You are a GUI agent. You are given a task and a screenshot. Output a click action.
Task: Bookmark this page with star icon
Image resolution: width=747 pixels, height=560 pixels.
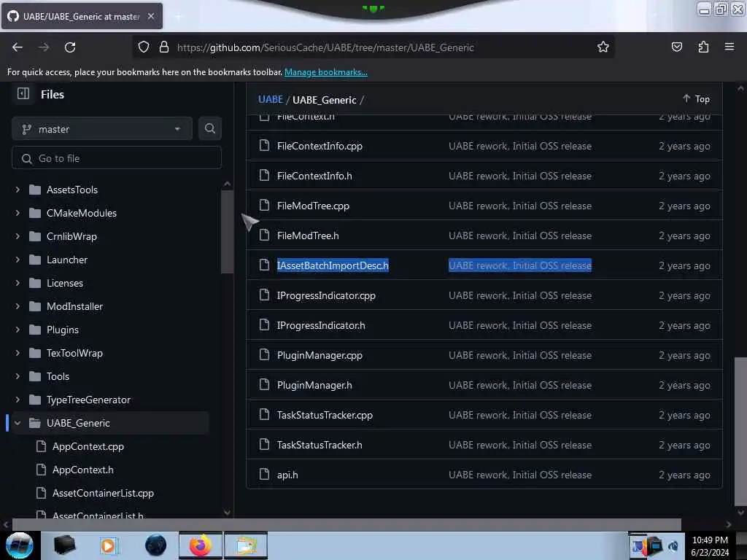tap(603, 47)
